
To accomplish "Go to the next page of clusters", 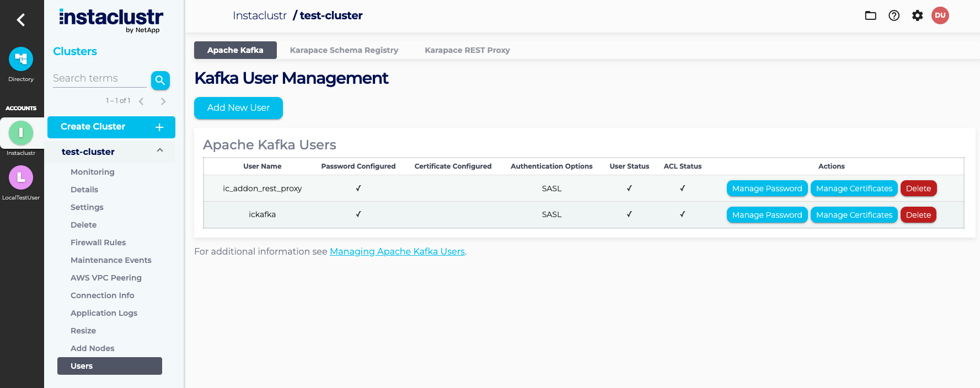I will click(x=163, y=101).
